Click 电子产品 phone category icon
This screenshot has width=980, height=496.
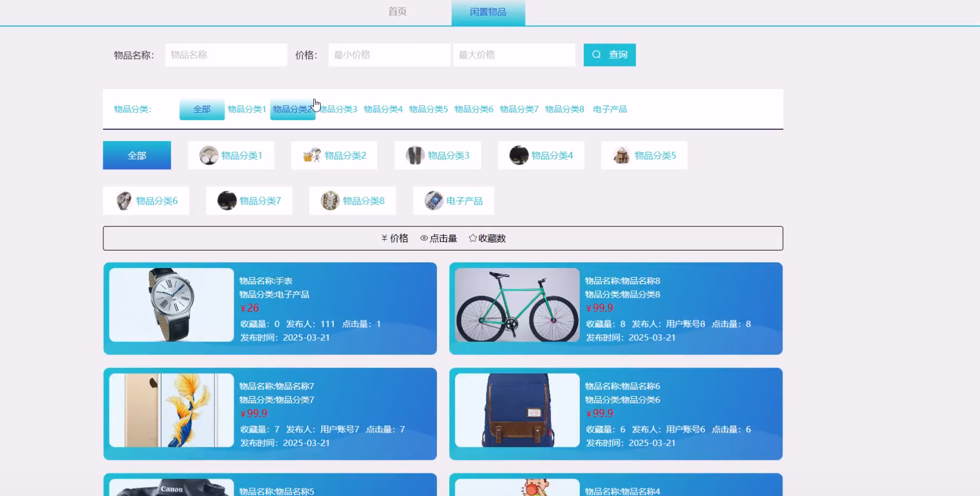434,200
